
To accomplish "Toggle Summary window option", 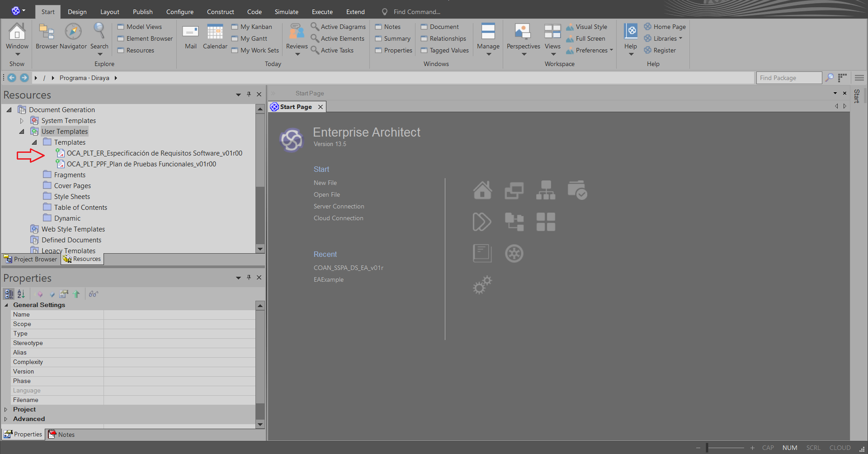I will click(x=392, y=38).
